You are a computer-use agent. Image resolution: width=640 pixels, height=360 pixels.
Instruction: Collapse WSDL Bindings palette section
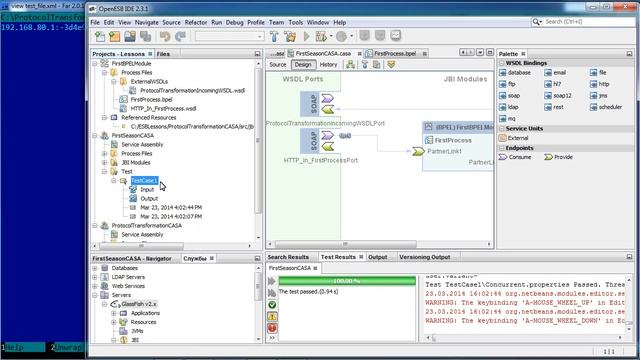coord(502,63)
